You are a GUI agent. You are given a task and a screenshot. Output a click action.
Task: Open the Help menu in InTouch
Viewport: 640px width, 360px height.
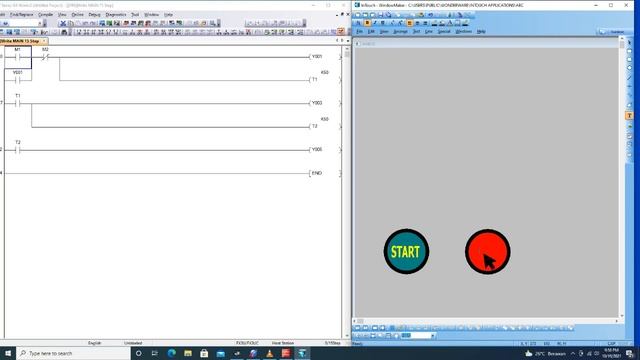coord(481,31)
